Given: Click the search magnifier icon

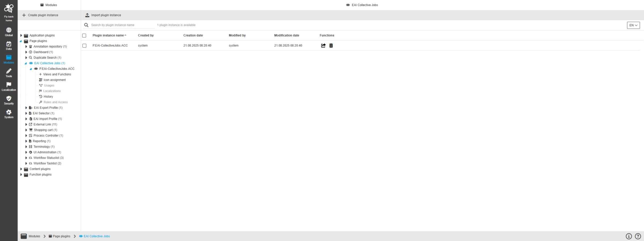Looking at the screenshot, I should [x=86, y=25].
